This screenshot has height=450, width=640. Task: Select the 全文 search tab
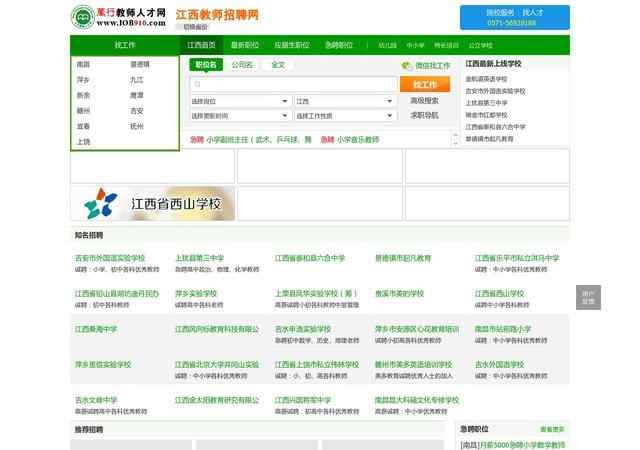click(x=278, y=65)
